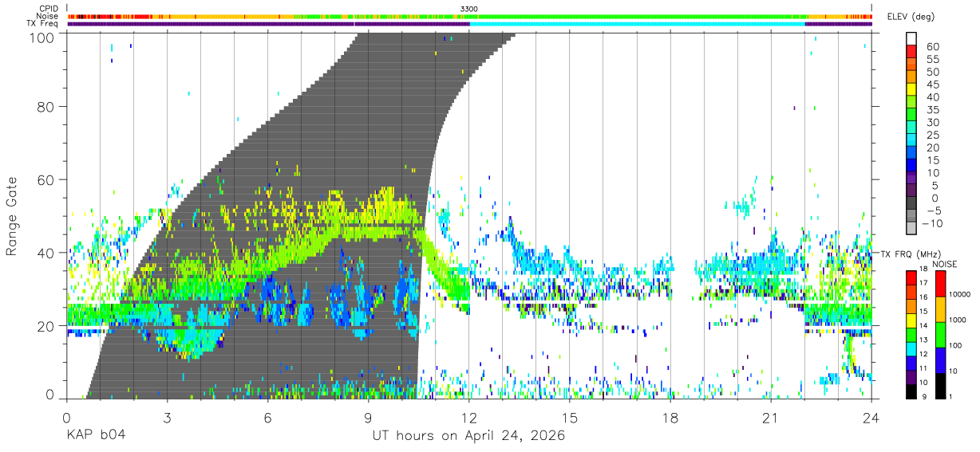This screenshot has width=980, height=452.
Task: Click the 'CPID' label at top left
Action: point(49,9)
